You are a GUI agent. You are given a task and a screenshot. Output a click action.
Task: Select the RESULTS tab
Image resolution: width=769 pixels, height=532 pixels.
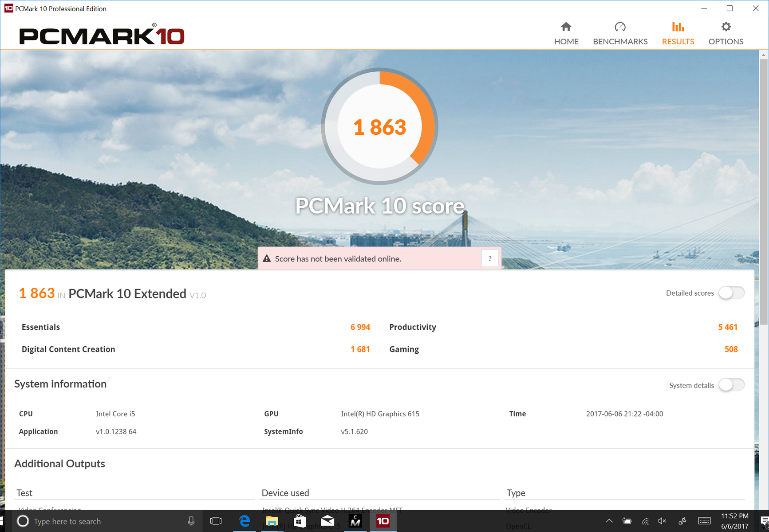678,33
